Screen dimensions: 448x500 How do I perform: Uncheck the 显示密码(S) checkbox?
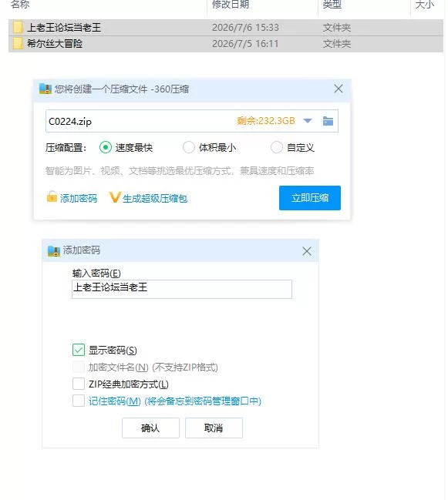click(x=79, y=350)
